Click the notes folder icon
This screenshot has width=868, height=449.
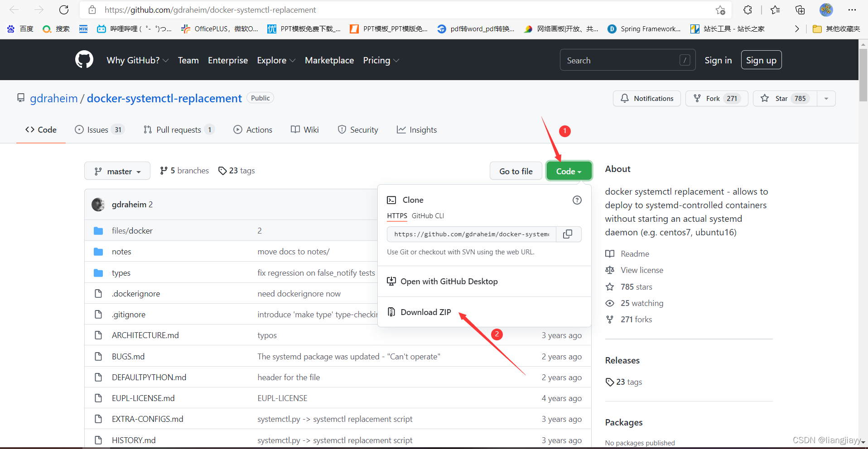[x=98, y=252]
